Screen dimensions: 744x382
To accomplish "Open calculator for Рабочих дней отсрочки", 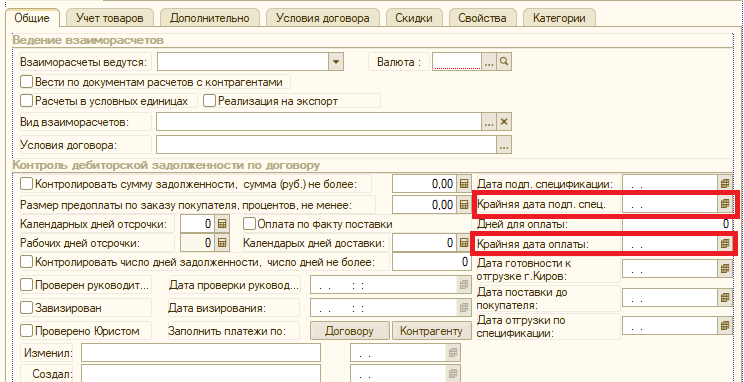I will click(x=222, y=243).
